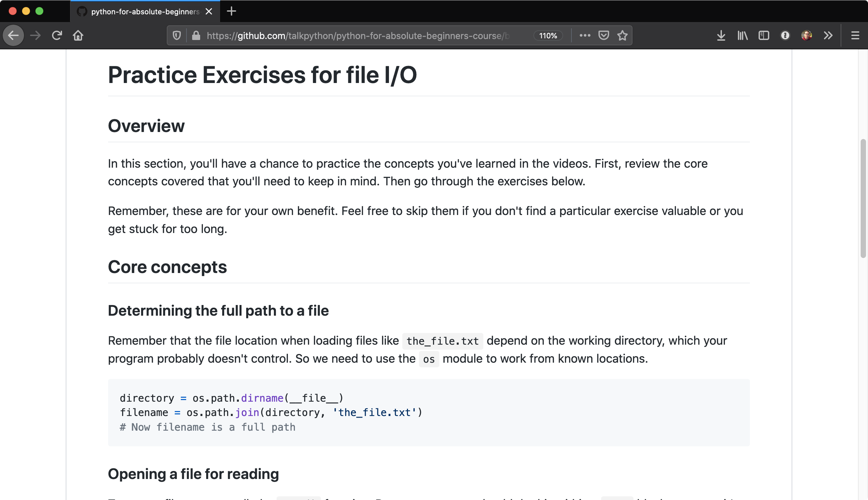868x500 pixels.
Task: Save the page to Pocket
Action: (x=603, y=35)
